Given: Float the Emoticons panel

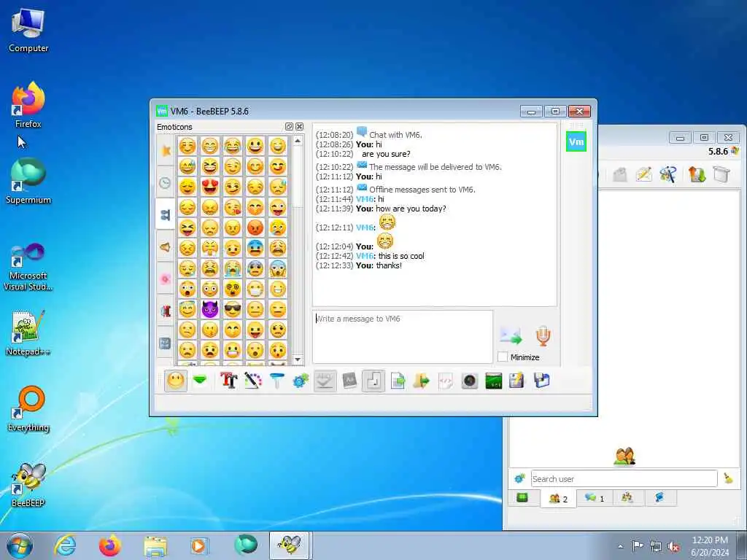Looking at the screenshot, I should [x=289, y=127].
